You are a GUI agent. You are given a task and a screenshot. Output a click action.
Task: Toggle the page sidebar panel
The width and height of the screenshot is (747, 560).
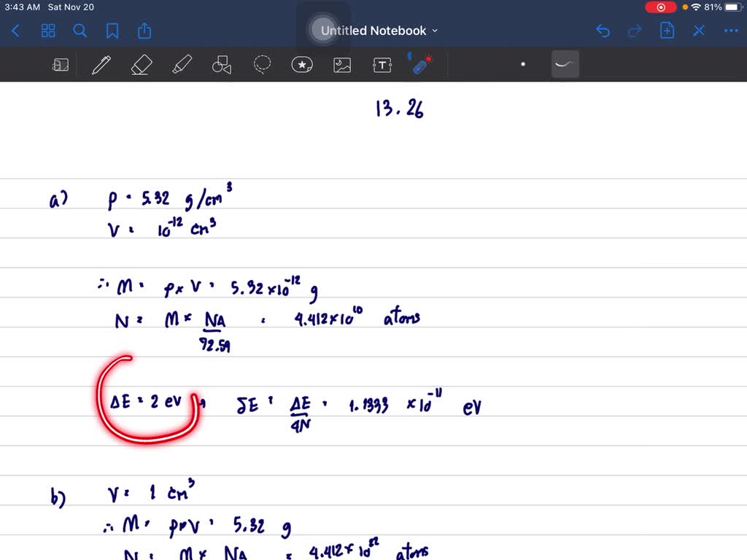point(61,64)
